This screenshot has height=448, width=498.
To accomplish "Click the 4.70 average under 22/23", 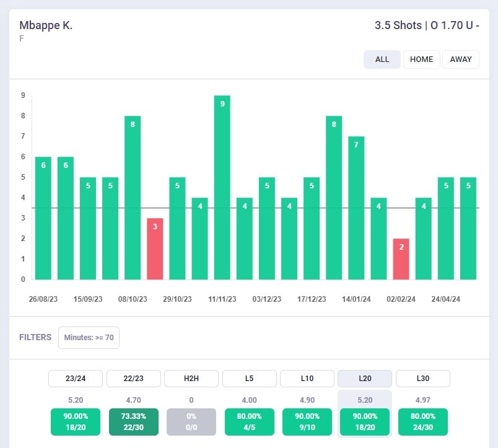I will point(133,400).
